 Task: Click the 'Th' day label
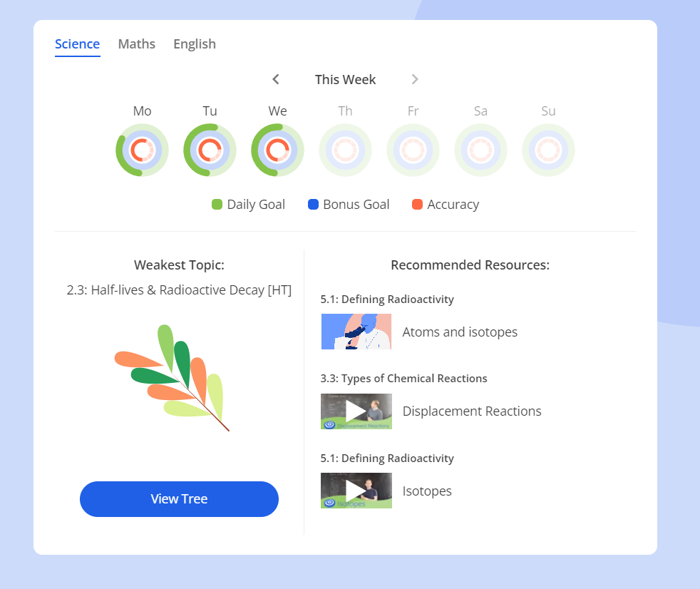tap(345, 111)
